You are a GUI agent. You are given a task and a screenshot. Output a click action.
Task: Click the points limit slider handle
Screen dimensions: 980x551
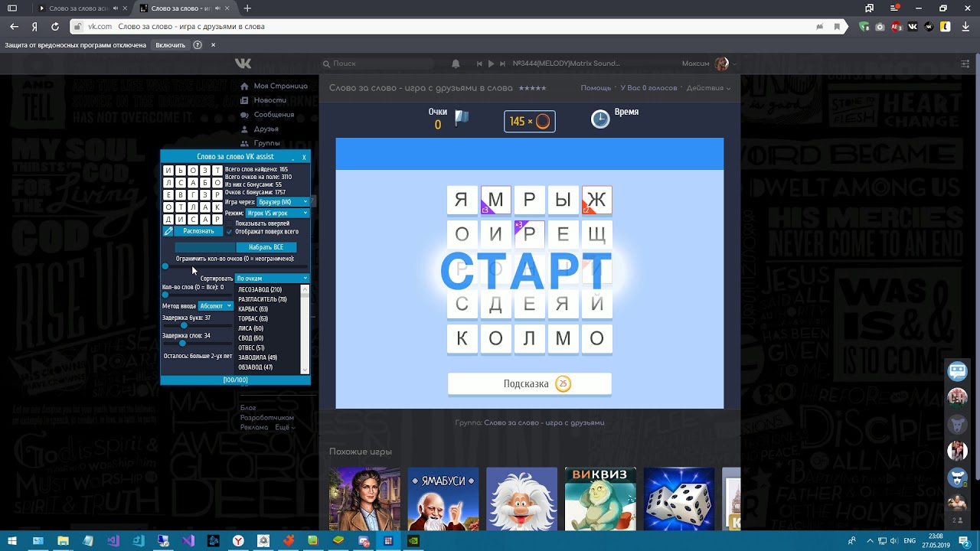click(165, 266)
